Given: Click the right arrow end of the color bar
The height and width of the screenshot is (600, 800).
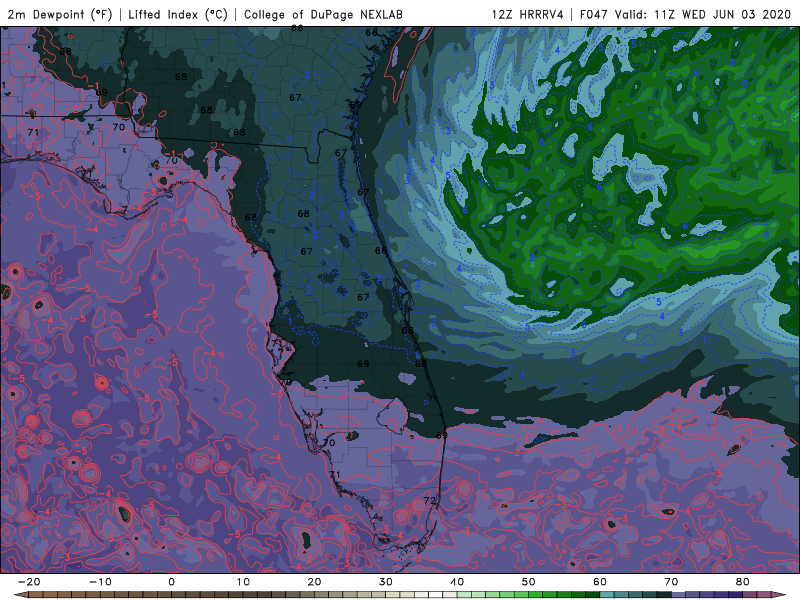Looking at the screenshot, I should pyautogui.click(x=779, y=595).
